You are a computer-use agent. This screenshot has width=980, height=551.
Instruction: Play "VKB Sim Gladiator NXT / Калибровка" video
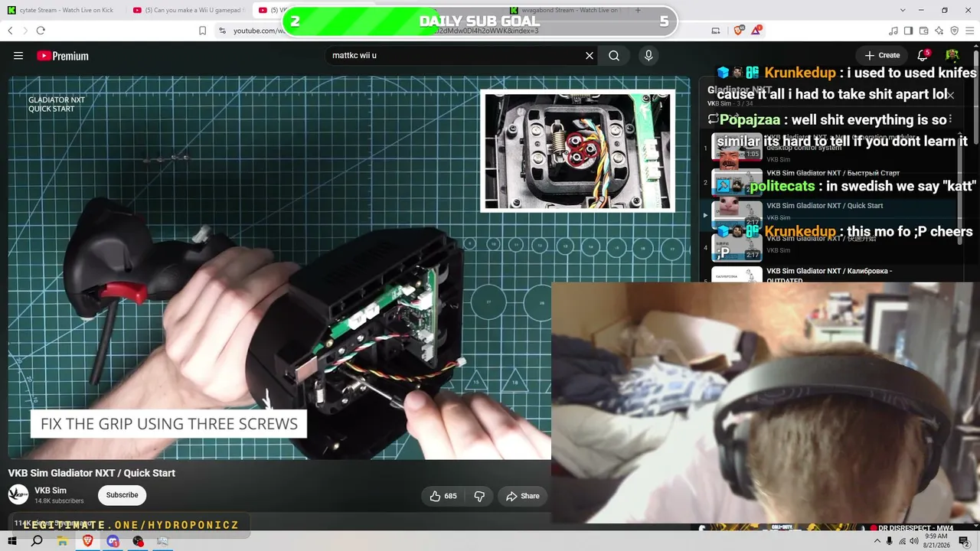(x=829, y=275)
